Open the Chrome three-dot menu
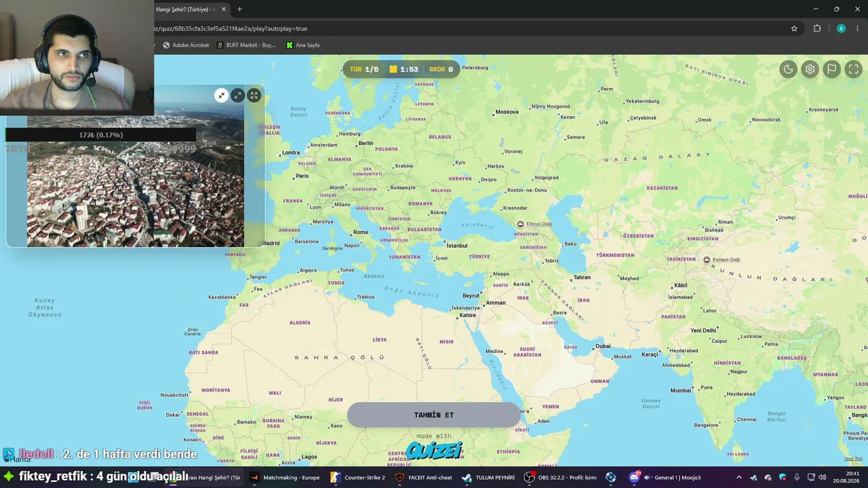 tap(858, 28)
